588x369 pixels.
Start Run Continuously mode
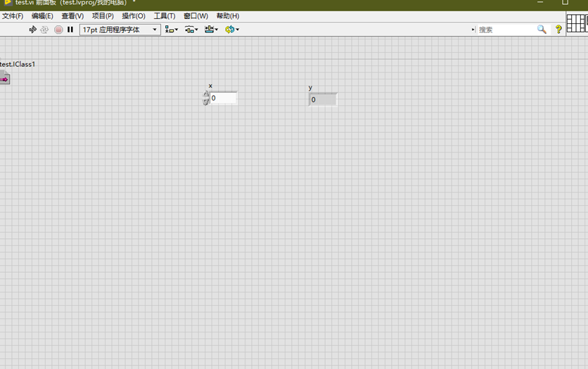click(x=44, y=30)
